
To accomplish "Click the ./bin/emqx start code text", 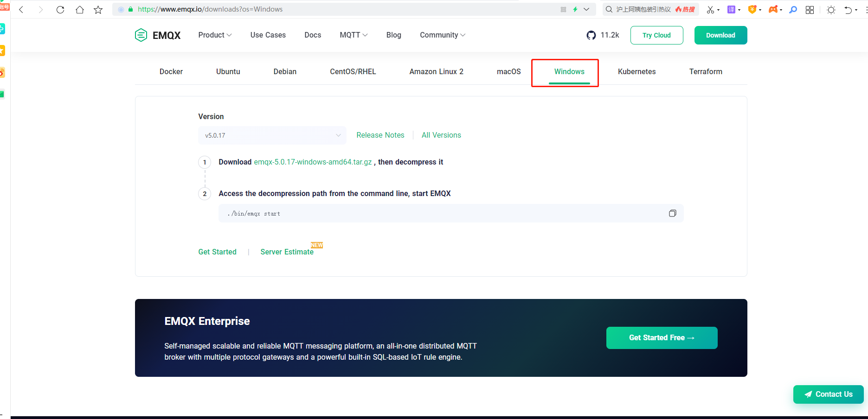I will (x=254, y=214).
